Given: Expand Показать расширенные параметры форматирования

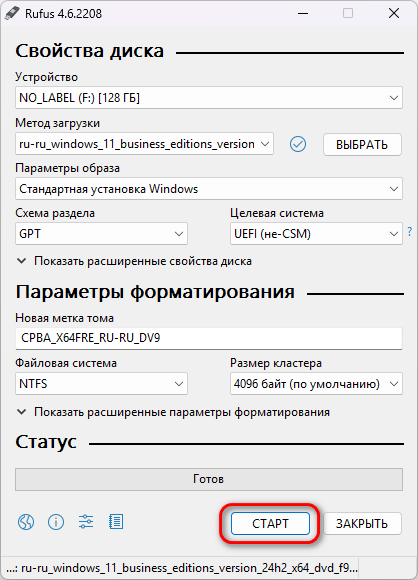Looking at the screenshot, I should 173,412.
